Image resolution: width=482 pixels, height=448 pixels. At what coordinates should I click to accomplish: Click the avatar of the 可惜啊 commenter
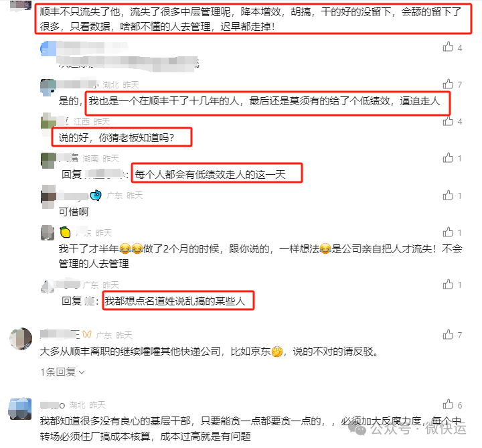(x=49, y=197)
